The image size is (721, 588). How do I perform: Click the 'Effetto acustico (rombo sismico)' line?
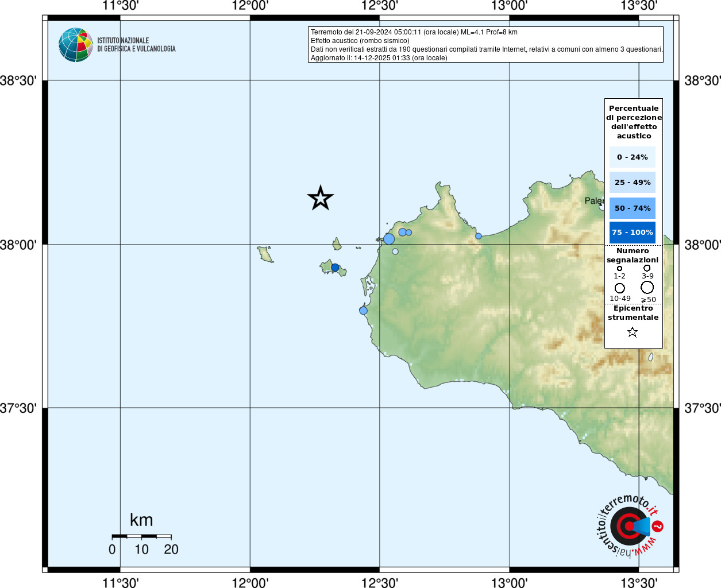point(360,41)
